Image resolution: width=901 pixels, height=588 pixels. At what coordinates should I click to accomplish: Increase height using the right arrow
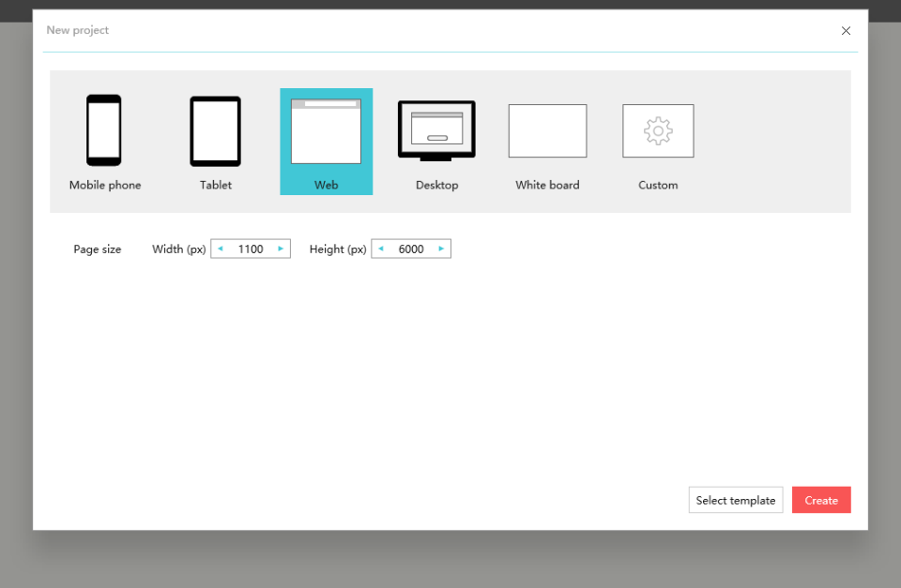point(441,249)
